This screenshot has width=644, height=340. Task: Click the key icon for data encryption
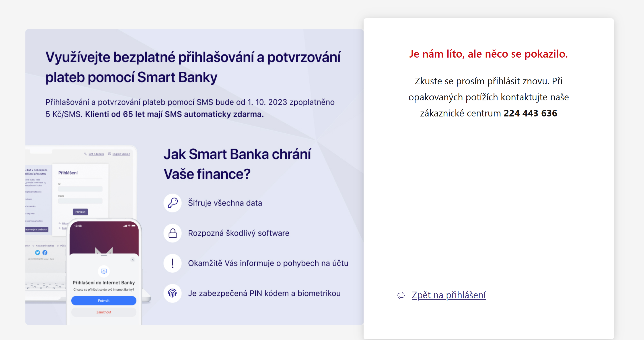(x=173, y=203)
